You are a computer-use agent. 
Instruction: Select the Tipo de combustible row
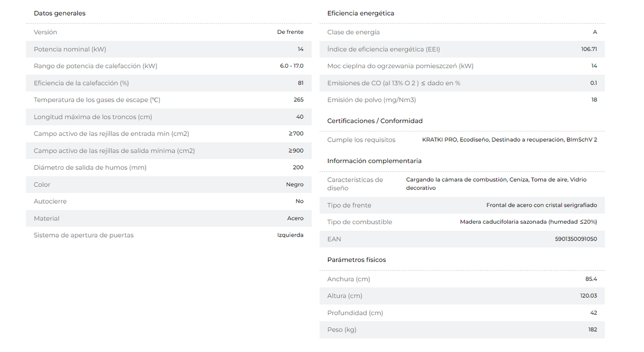coord(462,222)
